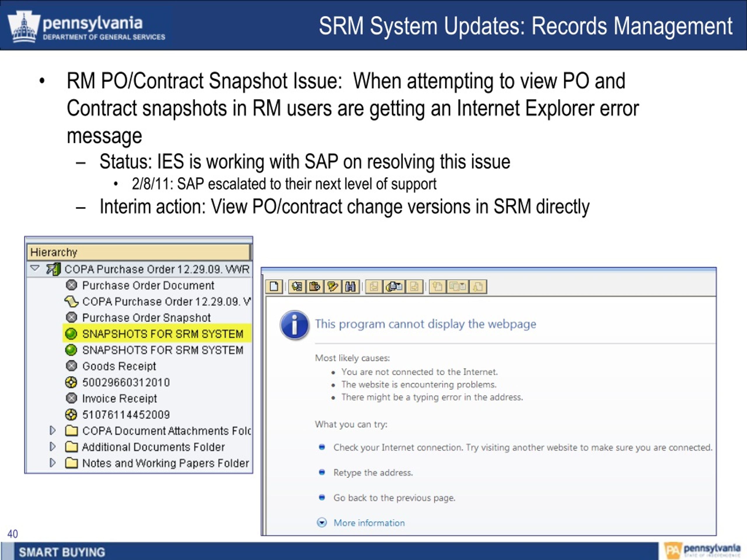The image size is (747, 560).
Task: Select the Purchase Order Snapshot node
Action: [146, 318]
